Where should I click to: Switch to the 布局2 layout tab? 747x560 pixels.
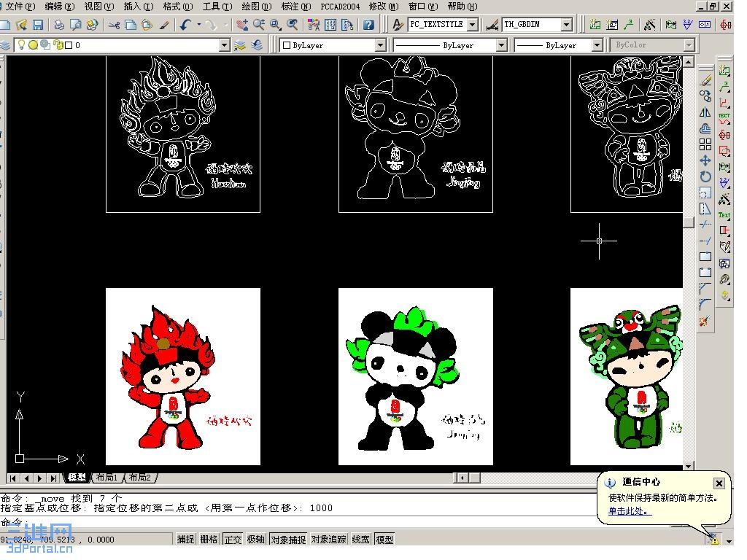pyautogui.click(x=139, y=477)
